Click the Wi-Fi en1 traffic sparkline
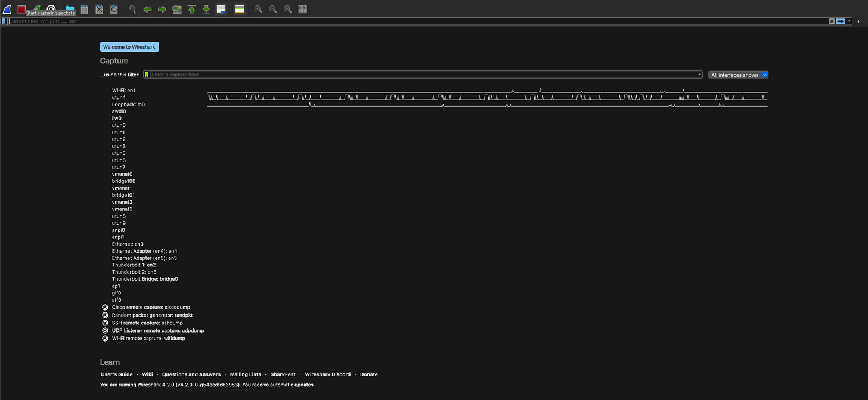 tap(487, 91)
